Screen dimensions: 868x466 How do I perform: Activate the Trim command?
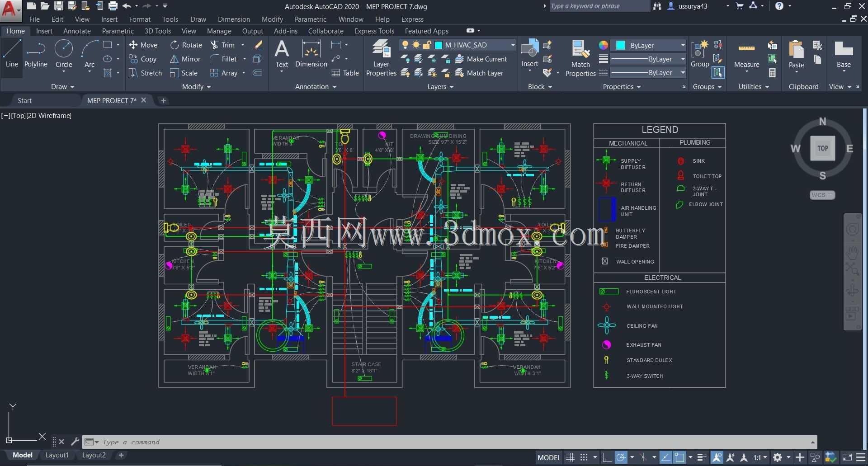tap(222, 45)
